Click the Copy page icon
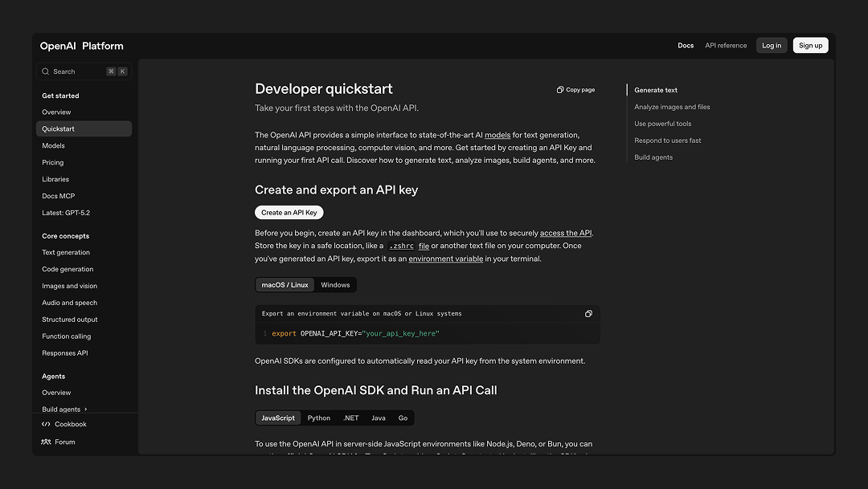 point(559,90)
